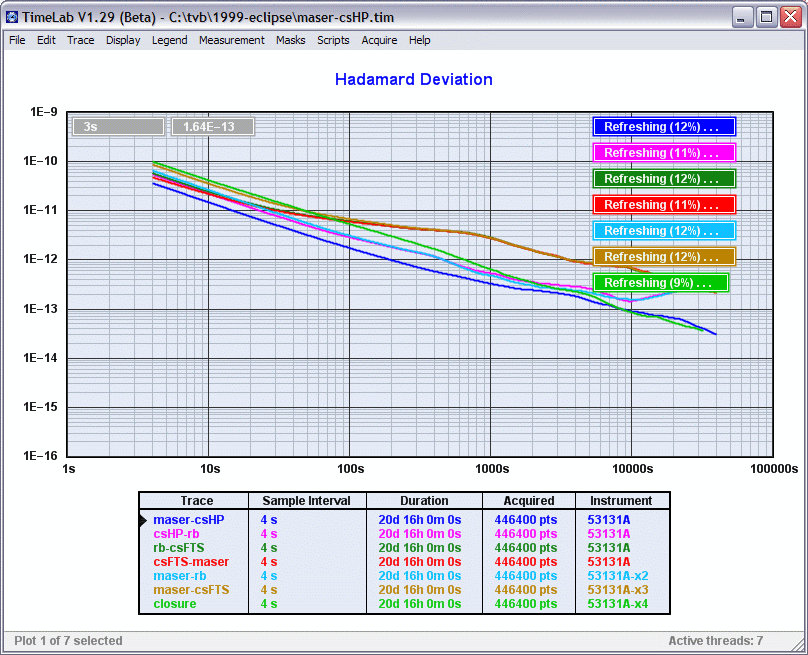Click the Sample Interval column header
Viewport: 808px width, 655px height.
(306, 501)
